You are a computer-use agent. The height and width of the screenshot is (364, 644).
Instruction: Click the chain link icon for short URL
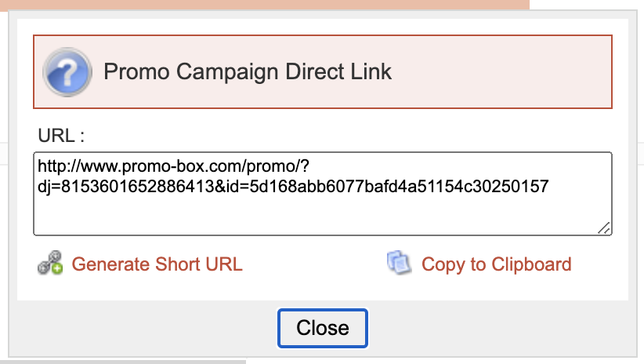coord(49,264)
